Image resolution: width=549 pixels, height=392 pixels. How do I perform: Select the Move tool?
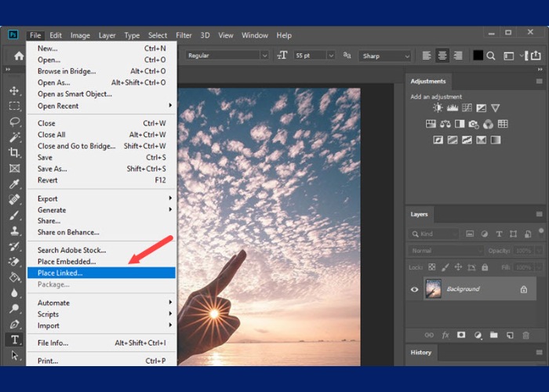coord(14,91)
